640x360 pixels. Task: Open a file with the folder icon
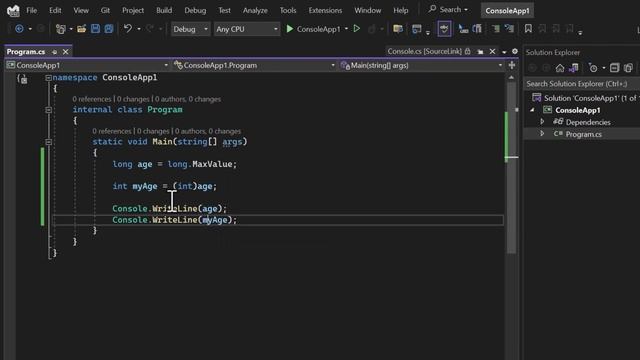pyautogui.click(x=82, y=29)
